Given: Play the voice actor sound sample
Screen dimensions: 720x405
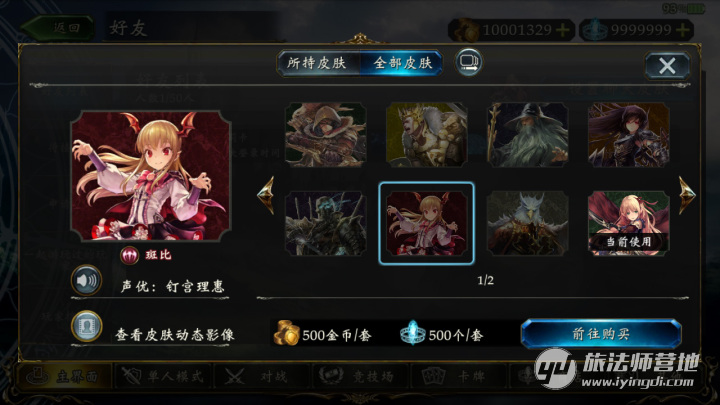Looking at the screenshot, I should tap(86, 280).
